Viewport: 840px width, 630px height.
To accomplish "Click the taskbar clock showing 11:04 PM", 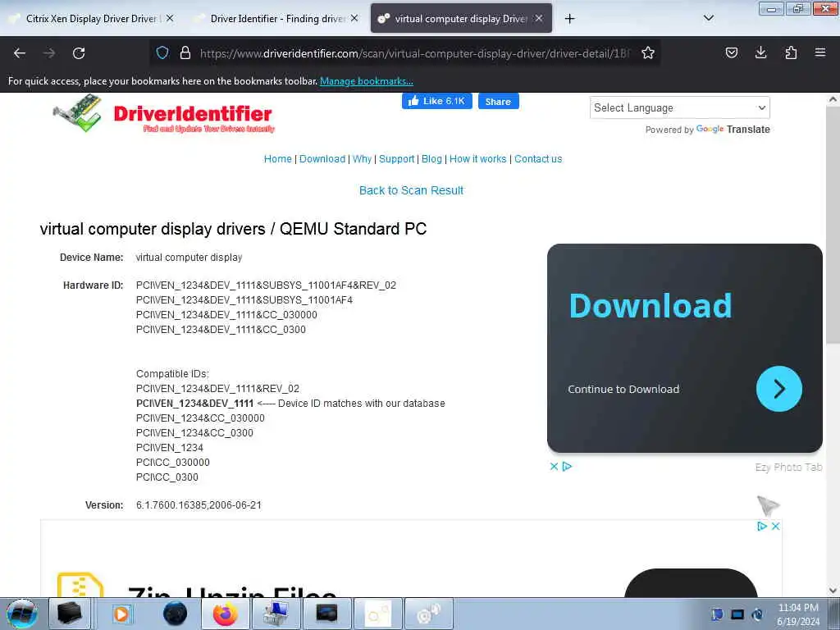I will (798, 614).
